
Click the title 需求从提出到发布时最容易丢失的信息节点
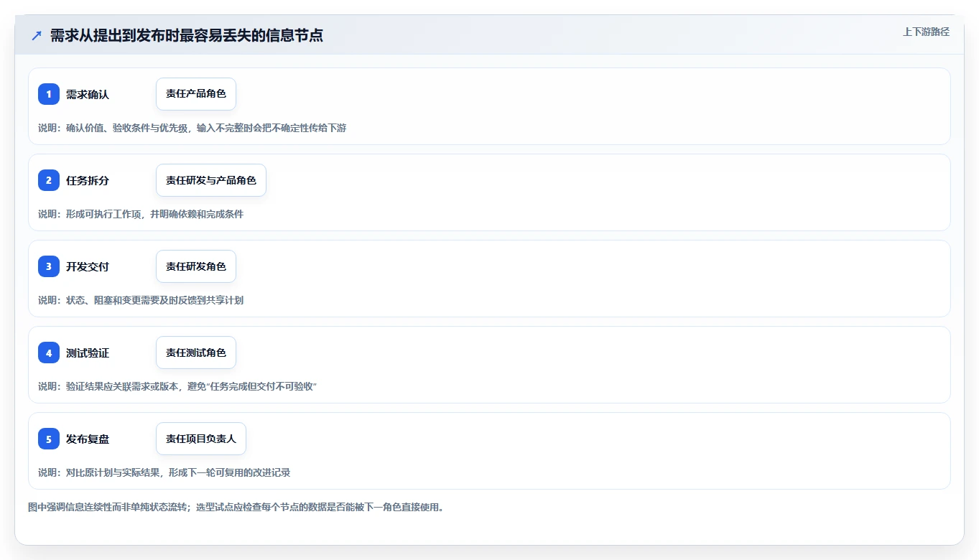(x=187, y=36)
